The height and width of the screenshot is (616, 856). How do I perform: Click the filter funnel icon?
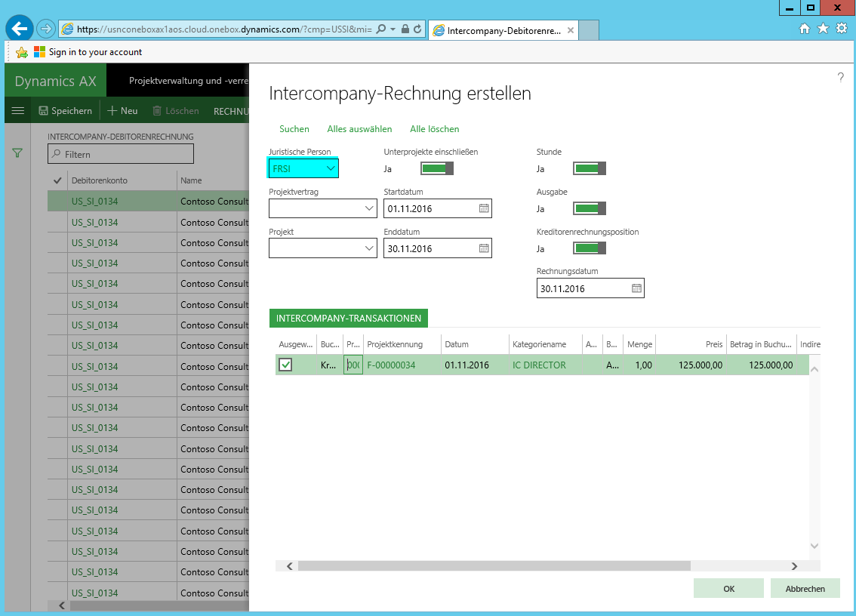(17, 153)
